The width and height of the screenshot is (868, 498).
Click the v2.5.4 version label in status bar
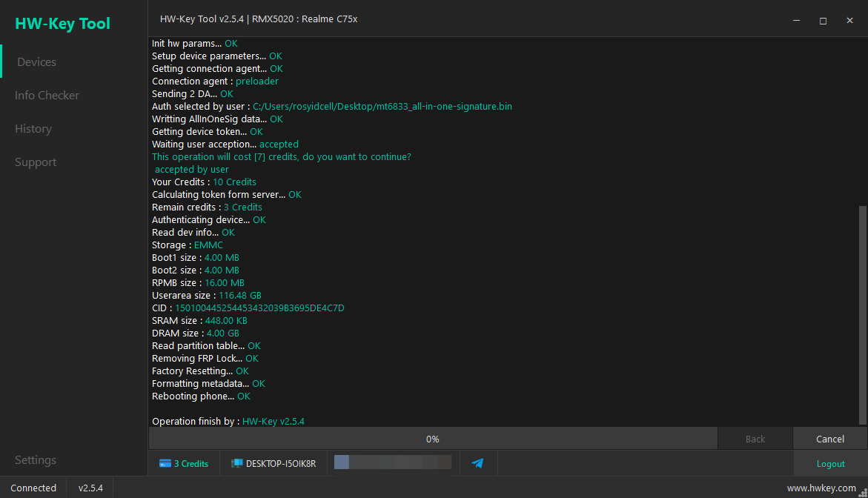pyautogui.click(x=90, y=488)
